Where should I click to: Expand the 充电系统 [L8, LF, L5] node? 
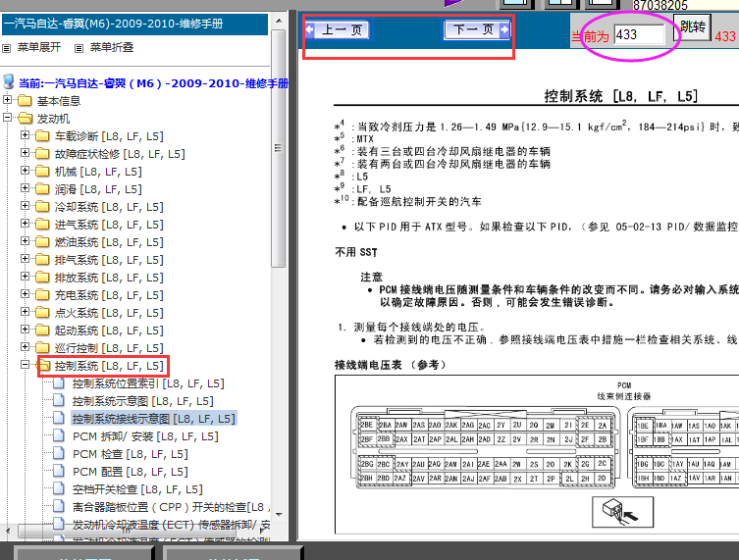[25, 294]
